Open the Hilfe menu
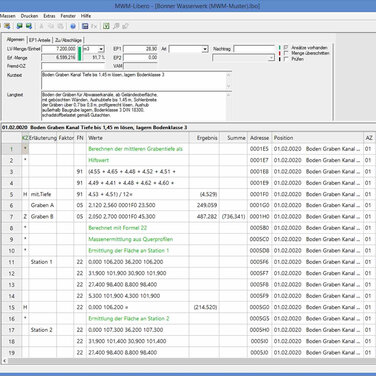This screenshot has width=376, height=376. 86,16
